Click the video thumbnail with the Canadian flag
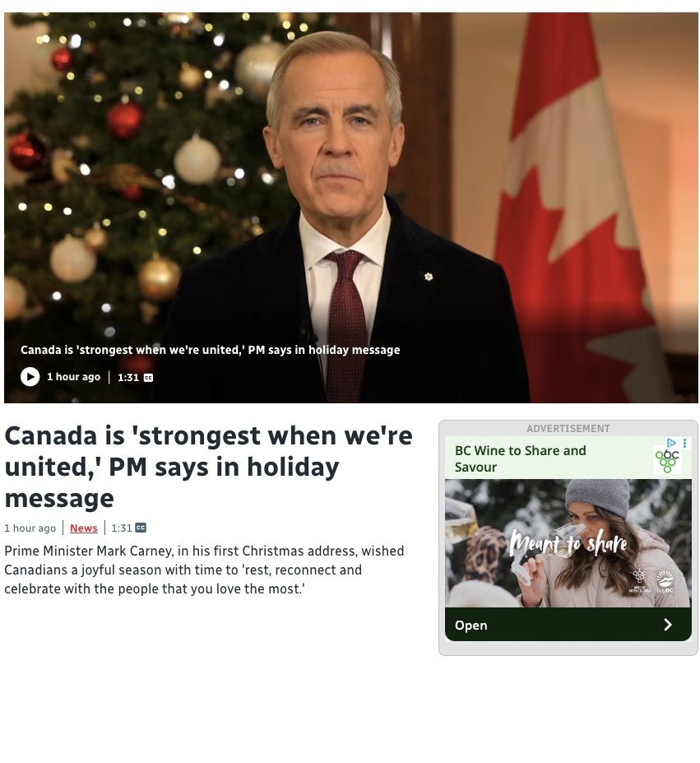This screenshot has height=763, width=700. click(350, 207)
